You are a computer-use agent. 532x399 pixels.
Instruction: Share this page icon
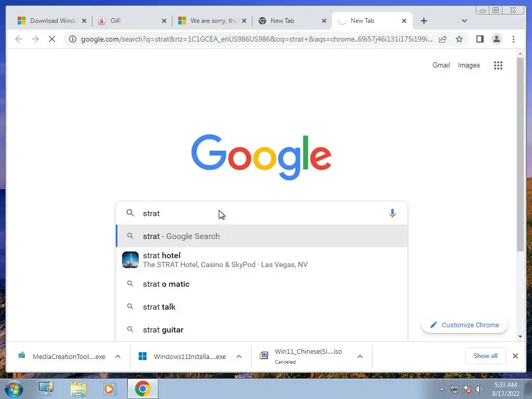click(443, 39)
